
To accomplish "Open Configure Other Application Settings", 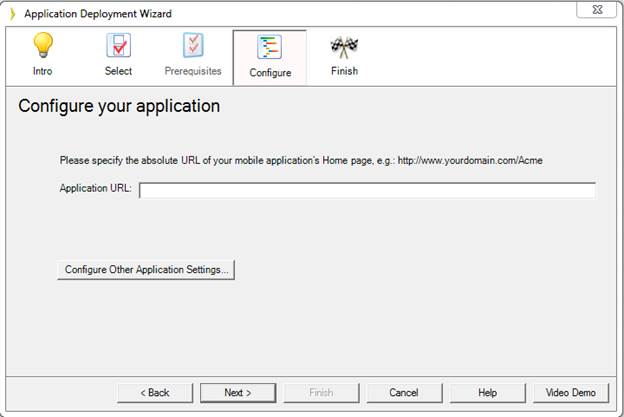I will 146,270.
